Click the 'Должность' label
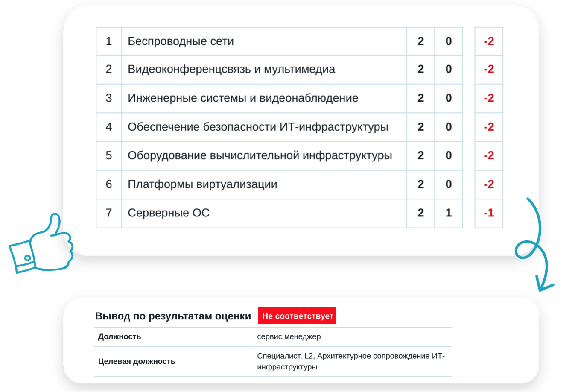This screenshot has width=575, height=392. [x=120, y=336]
